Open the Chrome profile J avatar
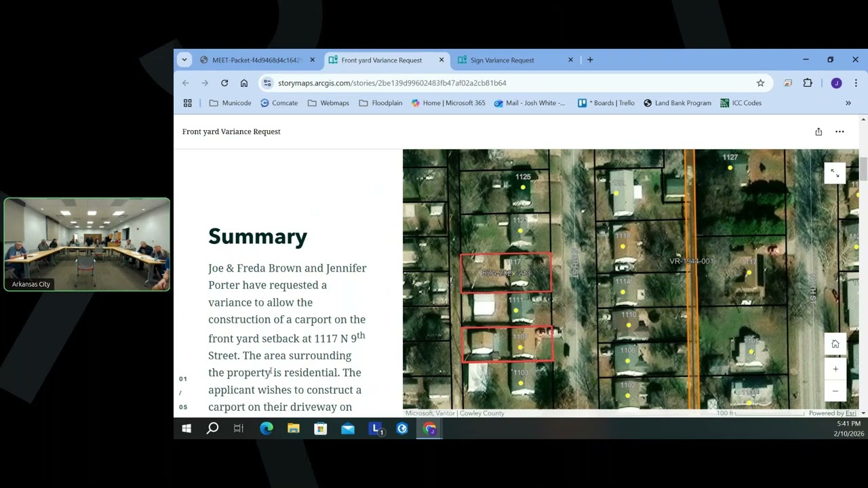Screen dimensions: 868x488 click(836, 83)
